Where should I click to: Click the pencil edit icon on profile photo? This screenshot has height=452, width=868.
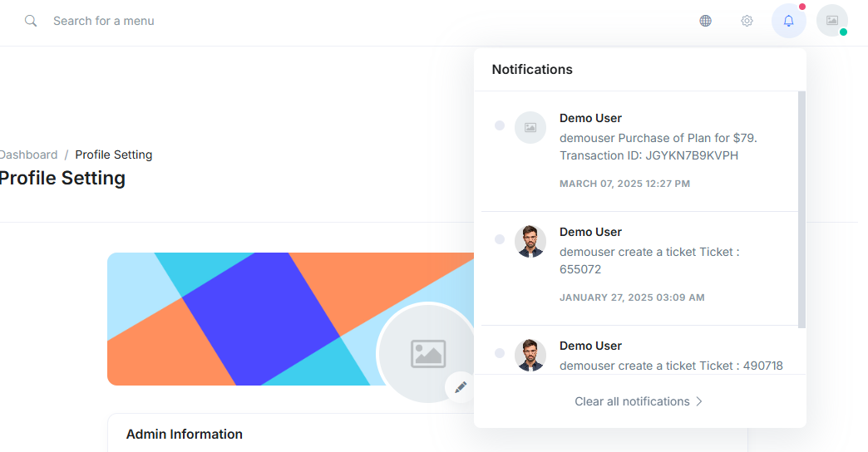click(461, 387)
